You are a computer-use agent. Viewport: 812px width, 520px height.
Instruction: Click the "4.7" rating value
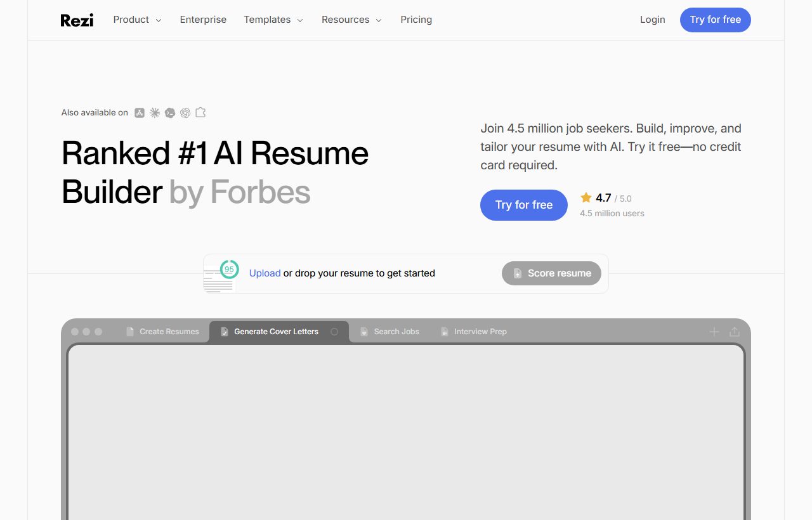point(603,198)
